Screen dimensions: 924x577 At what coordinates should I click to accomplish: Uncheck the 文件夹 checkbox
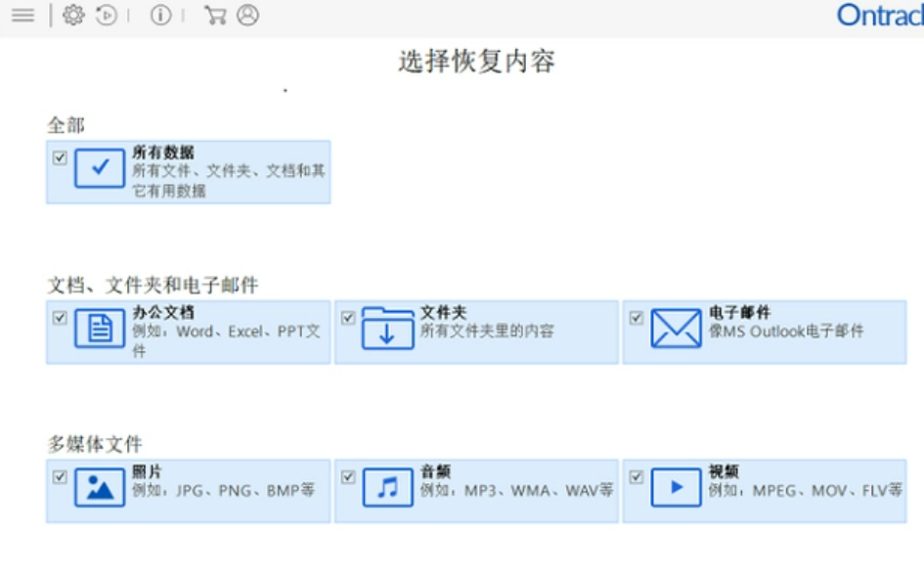pyautogui.click(x=348, y=318)
